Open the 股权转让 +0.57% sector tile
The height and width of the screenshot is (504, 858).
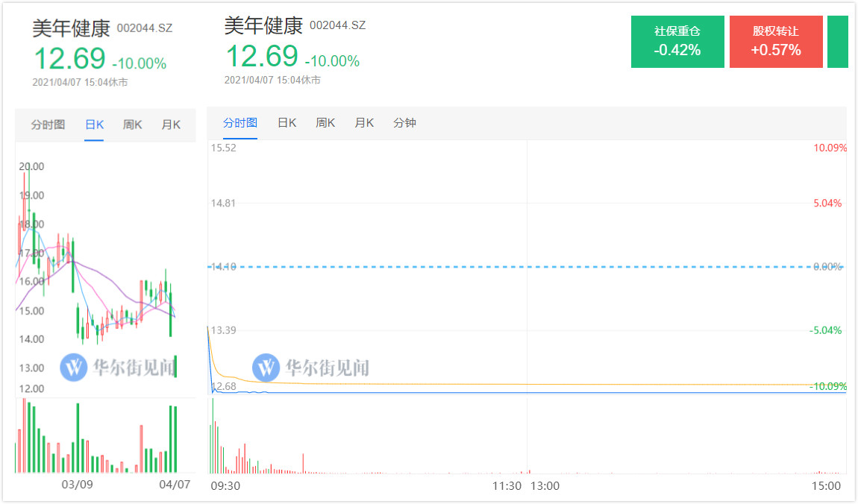pyautogui.click(x=776, y=42)
